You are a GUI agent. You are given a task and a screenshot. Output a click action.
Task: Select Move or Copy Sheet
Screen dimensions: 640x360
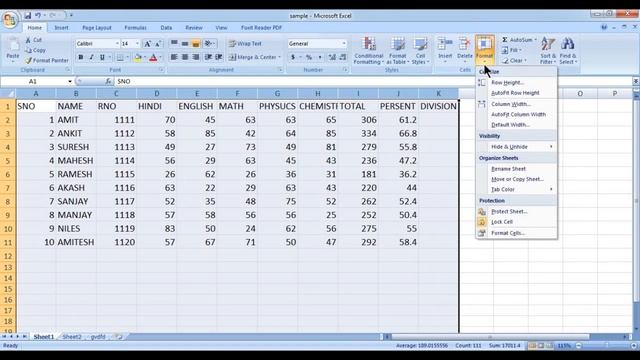pyautogui.click(x=517, y=179)
